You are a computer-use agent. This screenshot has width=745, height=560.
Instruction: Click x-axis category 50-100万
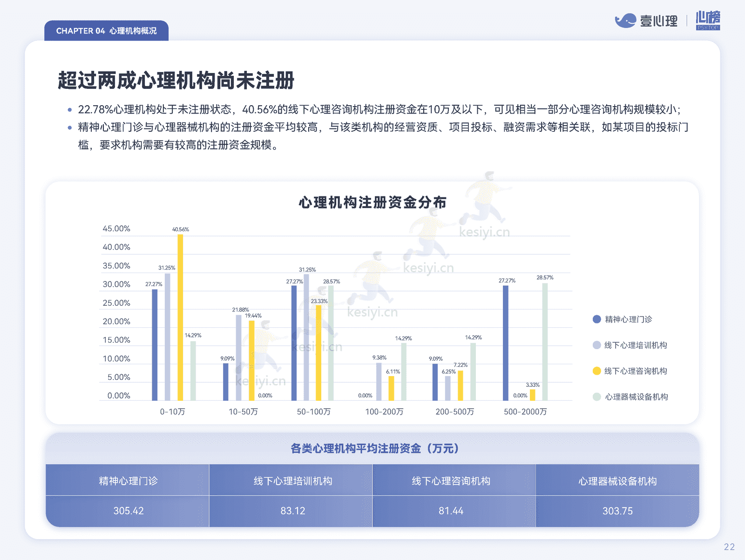click(x=314, y=412)
